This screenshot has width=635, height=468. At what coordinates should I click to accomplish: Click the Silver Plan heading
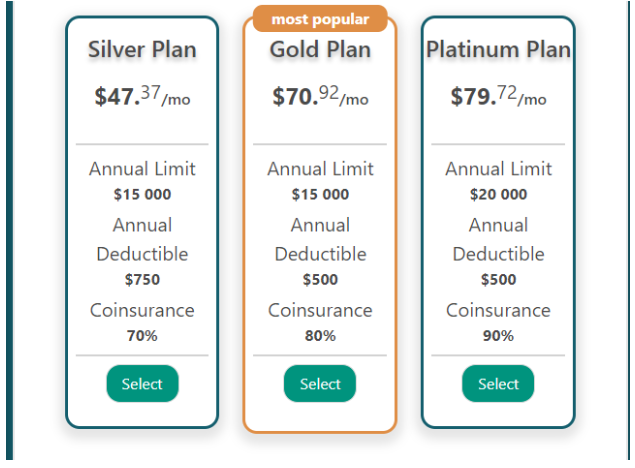click(x=142, y=49)
